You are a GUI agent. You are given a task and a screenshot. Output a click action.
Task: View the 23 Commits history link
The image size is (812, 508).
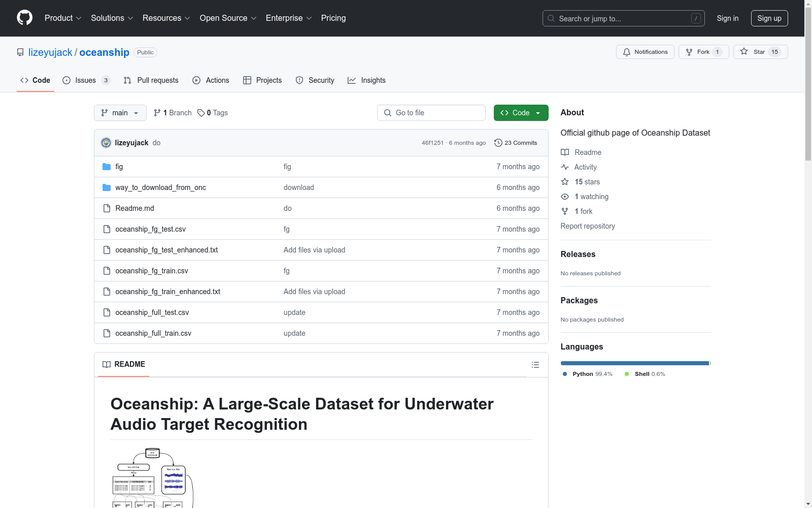516,143
